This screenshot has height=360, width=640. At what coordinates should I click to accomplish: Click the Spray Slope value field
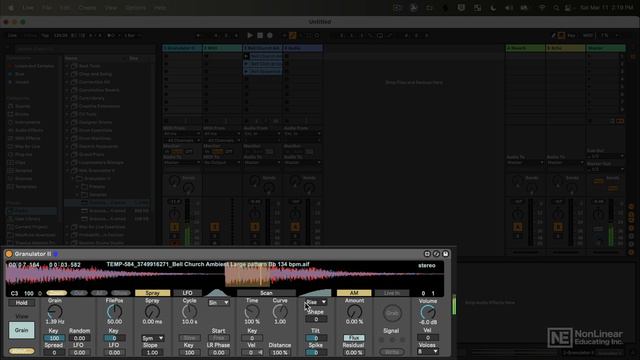pos(153,352)
